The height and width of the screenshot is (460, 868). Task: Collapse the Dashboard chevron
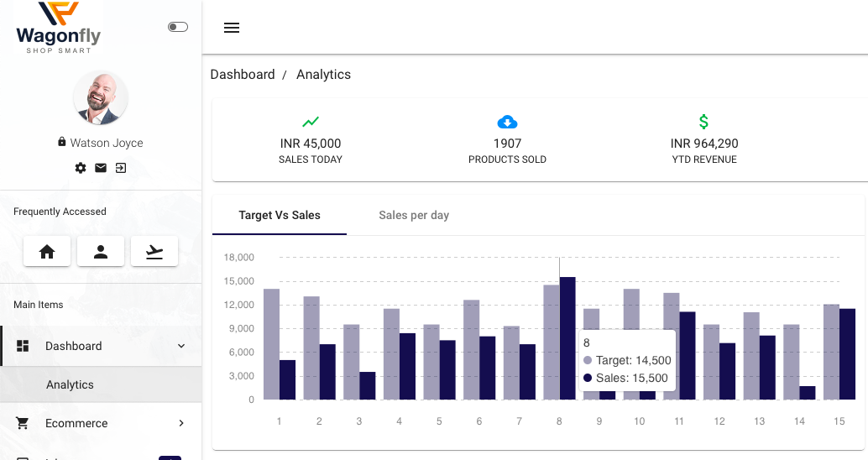pos(181,346)
